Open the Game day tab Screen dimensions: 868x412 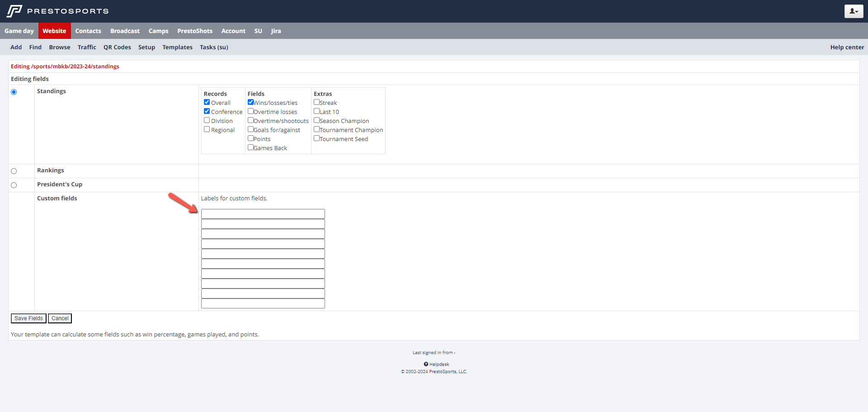click(x=19, y=31)
